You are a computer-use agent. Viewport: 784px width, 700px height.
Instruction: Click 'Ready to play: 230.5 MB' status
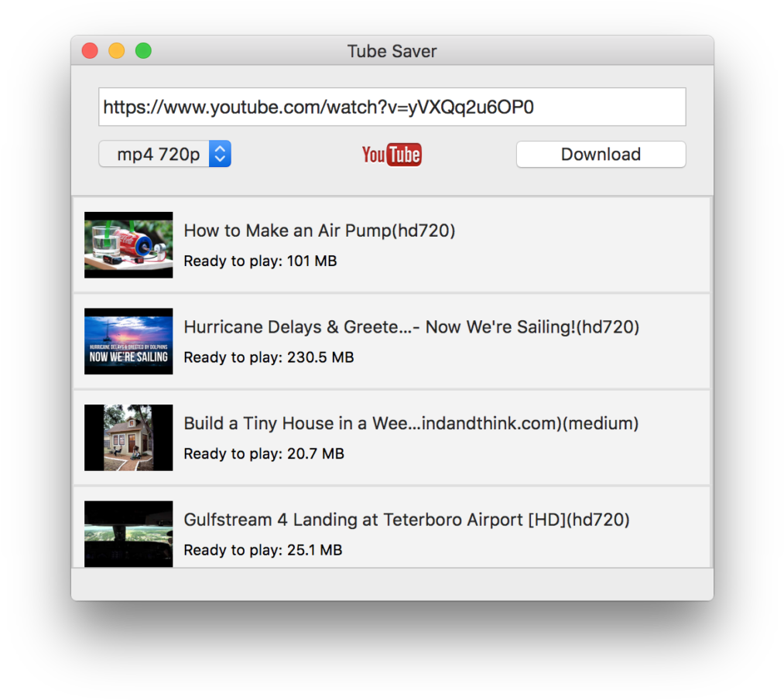(269, 357)
